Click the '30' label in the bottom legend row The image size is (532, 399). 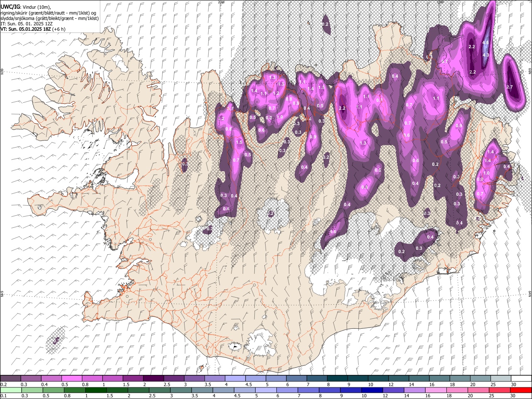pyautogui.click(x=514, y=396)
